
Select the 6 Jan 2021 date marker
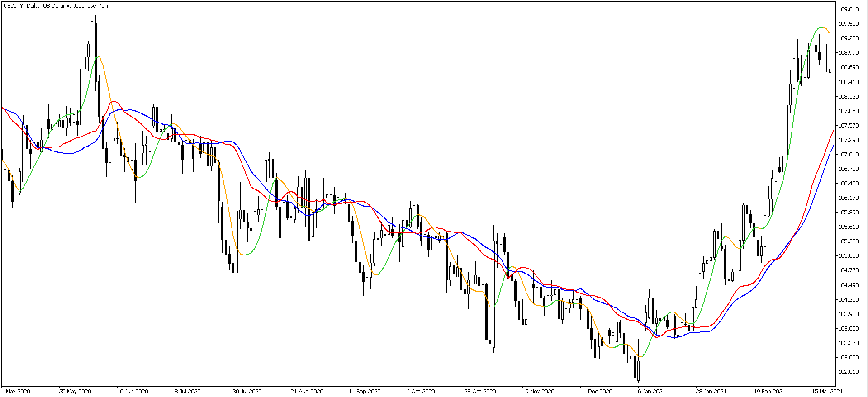coord(652,391)
